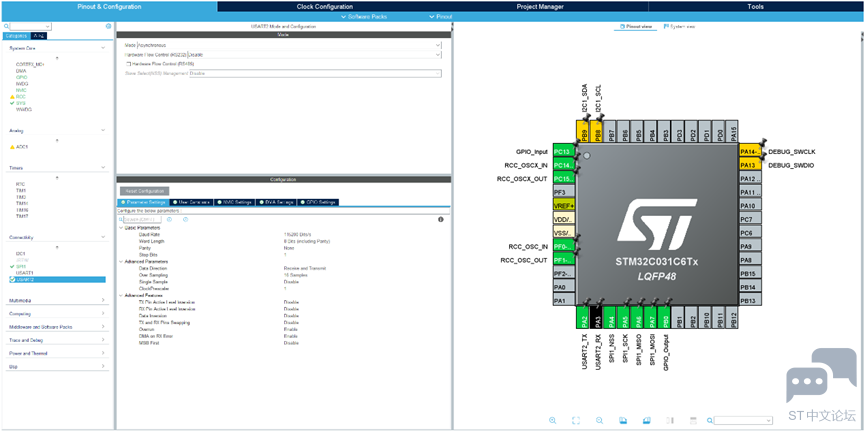Click the PB8 I2C1_SCL pin
Screen dimensions: 865x431
tap(596, 133)
